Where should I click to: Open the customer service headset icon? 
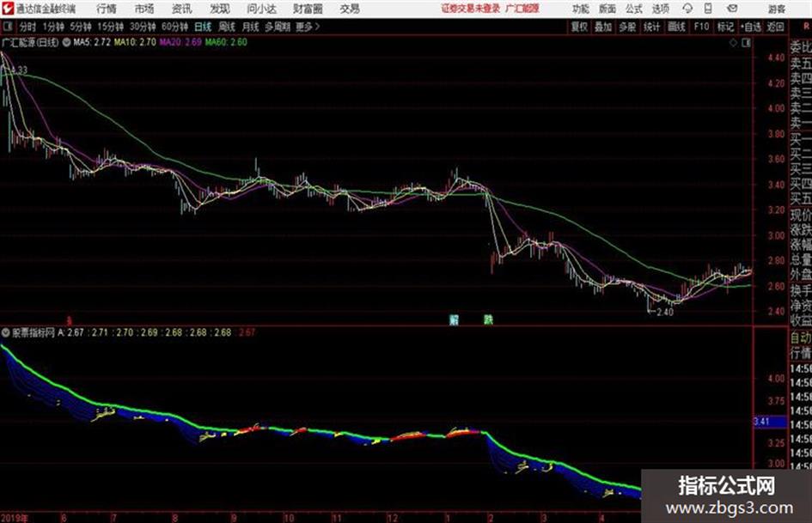687,9
